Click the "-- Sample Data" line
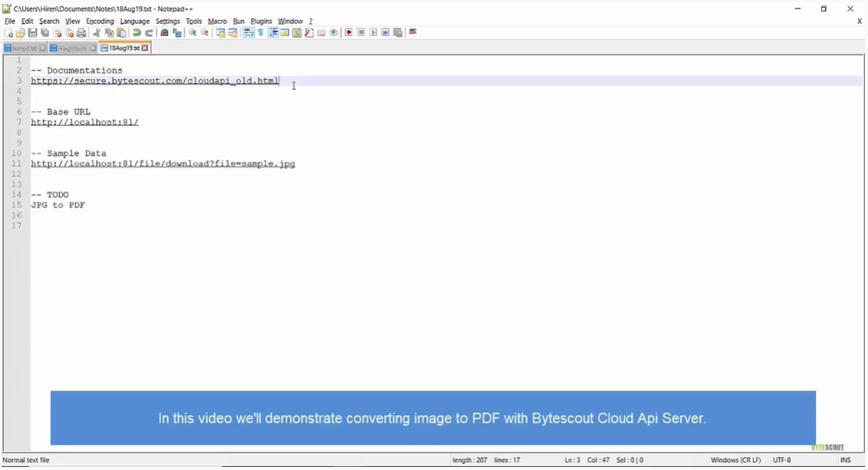 pos(68,154)
